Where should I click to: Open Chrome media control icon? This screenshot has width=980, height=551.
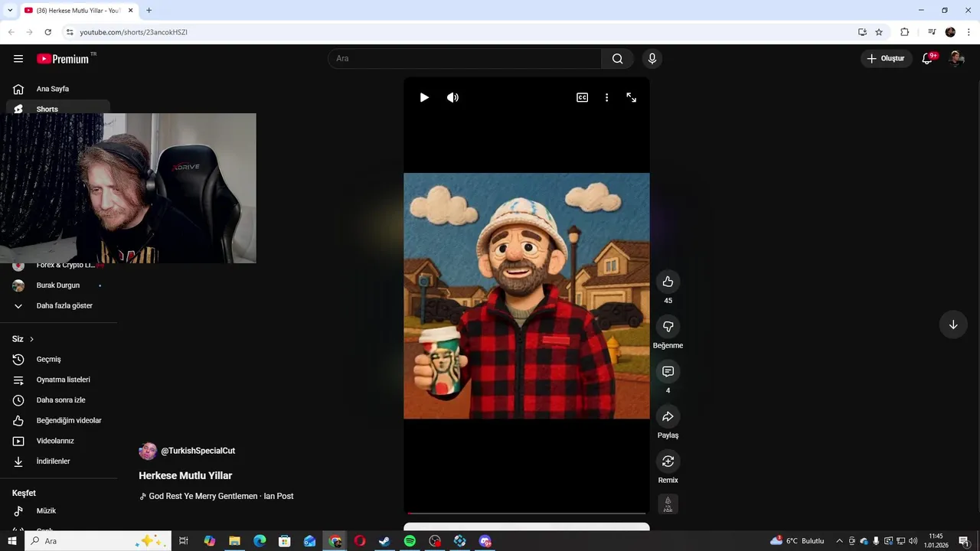pyautogui.click(x=932, y=32)
